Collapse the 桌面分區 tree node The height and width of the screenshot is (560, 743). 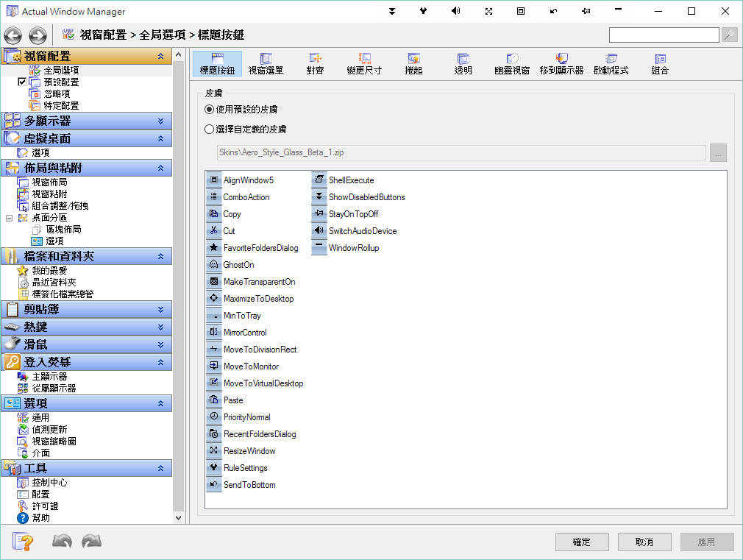[9, 218]
